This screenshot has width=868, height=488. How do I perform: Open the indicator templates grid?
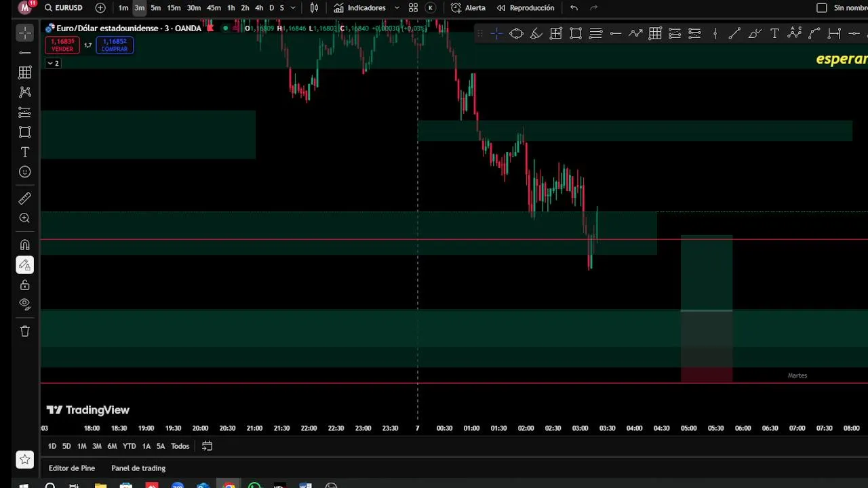[413, 8]
